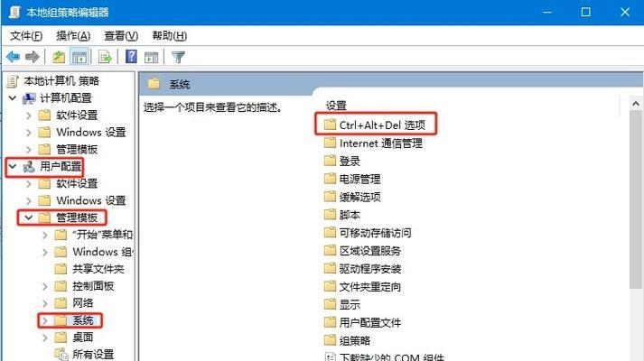644x361 pixels.
Task: Expand the 系统 folder in tree
Action: 45,320
